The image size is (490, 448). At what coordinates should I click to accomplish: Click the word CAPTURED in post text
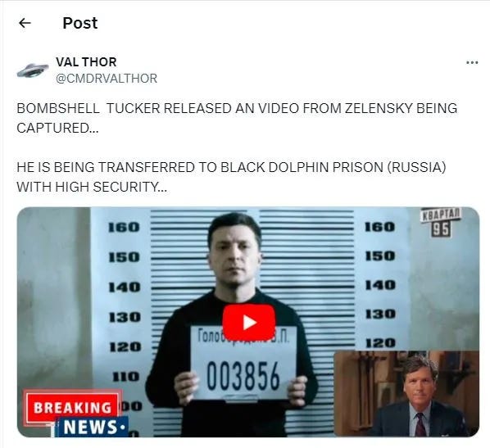tap(57, 128)
